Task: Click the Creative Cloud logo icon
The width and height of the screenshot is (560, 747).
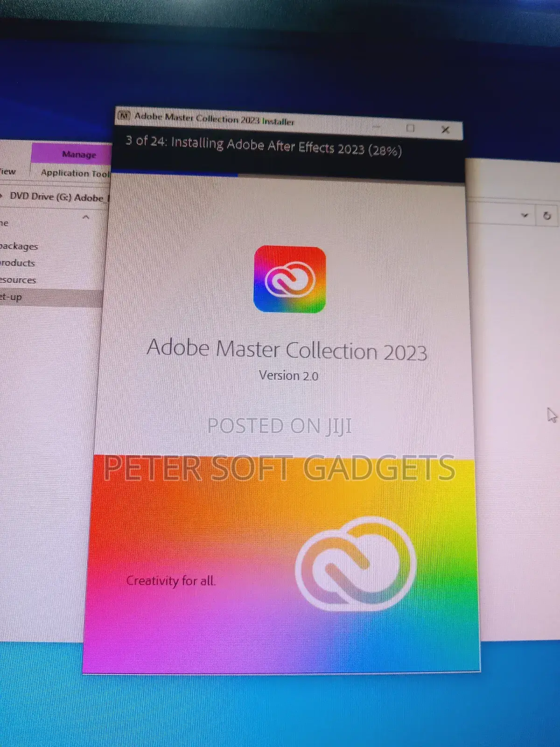Action: pos(289,279)
